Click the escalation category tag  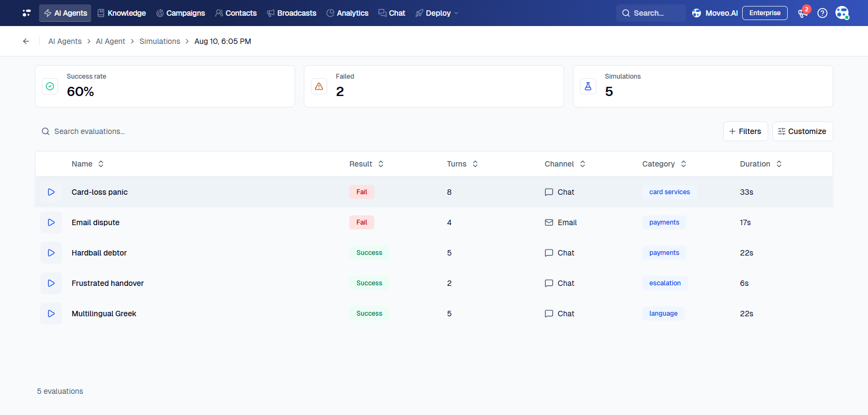point(665,283)
